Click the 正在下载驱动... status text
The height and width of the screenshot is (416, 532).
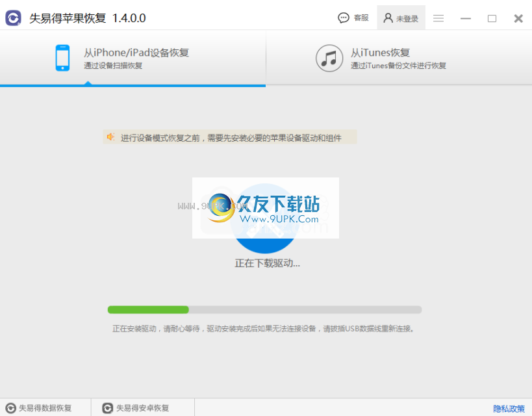[x=268, y=263]
